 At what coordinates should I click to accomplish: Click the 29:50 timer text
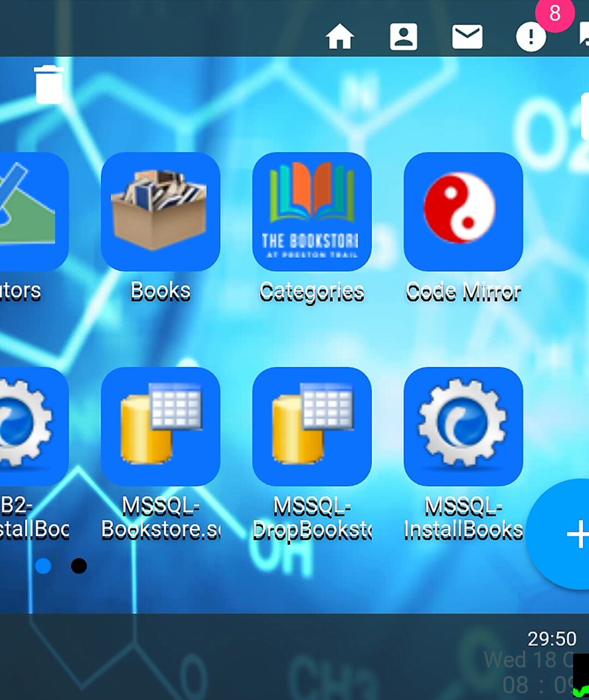point(552,639)
